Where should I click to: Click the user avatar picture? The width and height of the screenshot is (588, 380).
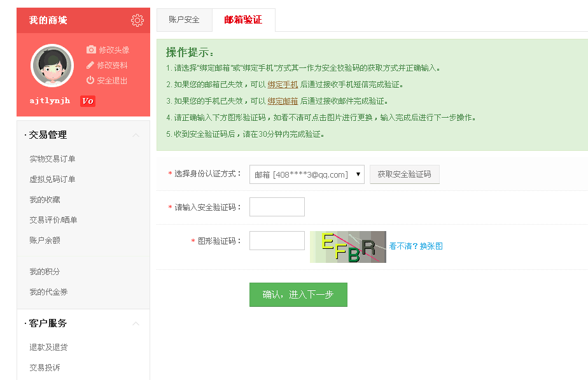point(52,66)
